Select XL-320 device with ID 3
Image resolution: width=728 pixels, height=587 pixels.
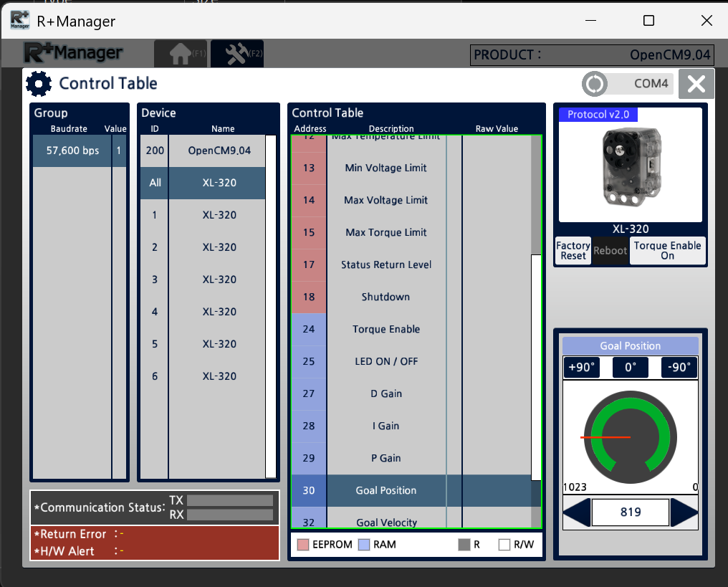point(203,280)
